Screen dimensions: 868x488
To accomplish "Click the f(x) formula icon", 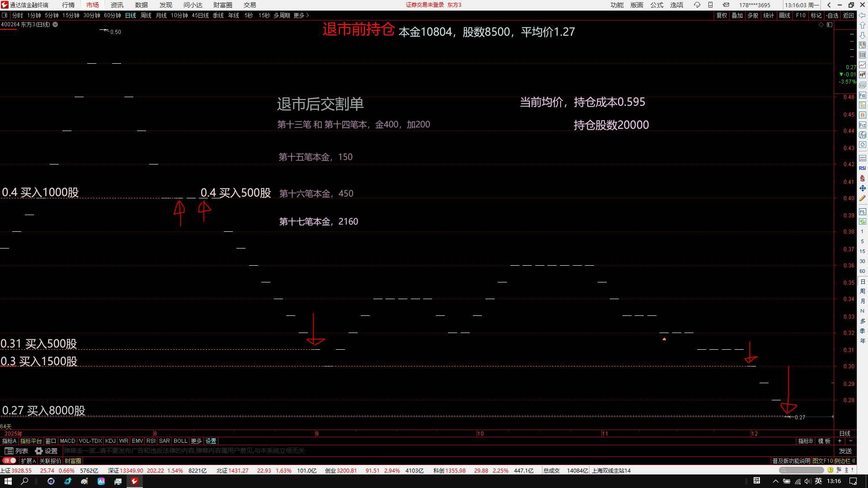I will point(863,135).
